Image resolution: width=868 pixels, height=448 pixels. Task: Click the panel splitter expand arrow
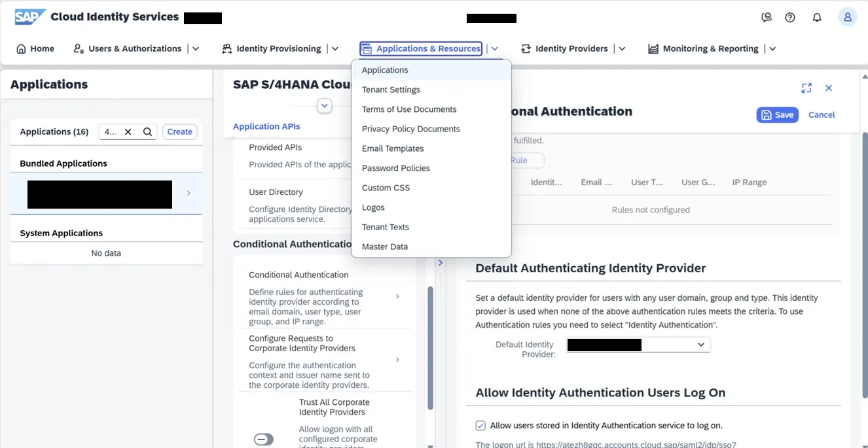440,263
